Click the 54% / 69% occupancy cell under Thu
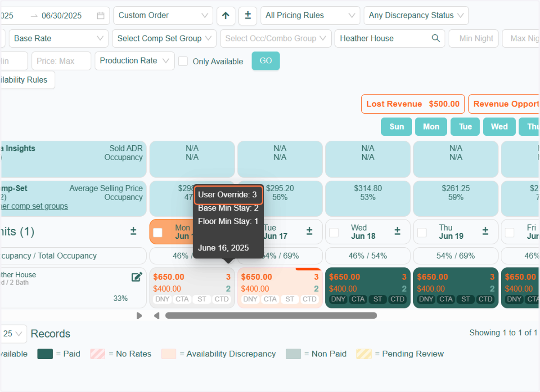Screen dimensions: 540x392 click(455, 256)
